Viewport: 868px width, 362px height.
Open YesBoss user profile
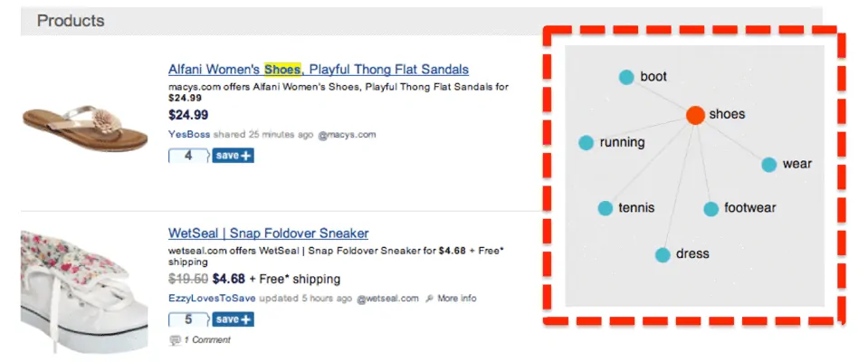(189, 134)
